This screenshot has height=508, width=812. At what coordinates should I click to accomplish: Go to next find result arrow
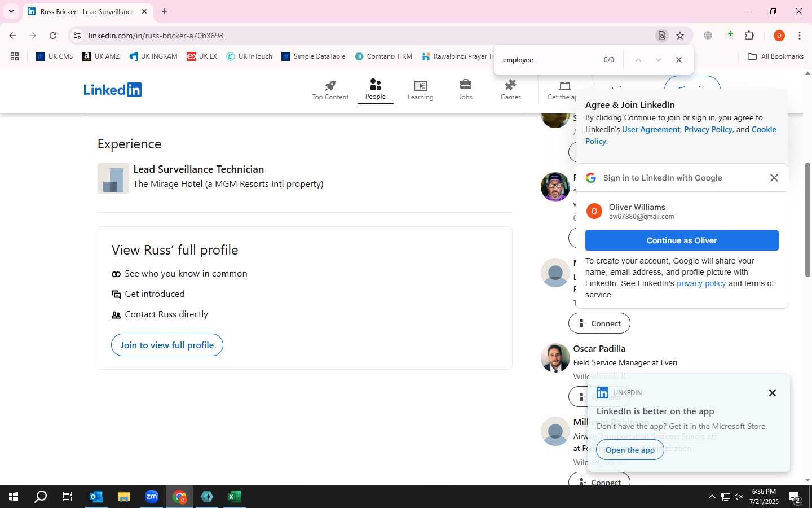[658, 60]
